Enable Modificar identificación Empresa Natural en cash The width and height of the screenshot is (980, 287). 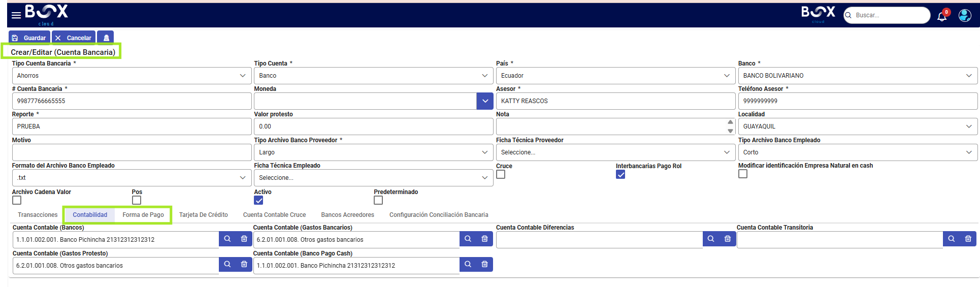click(x=743, y=174)
